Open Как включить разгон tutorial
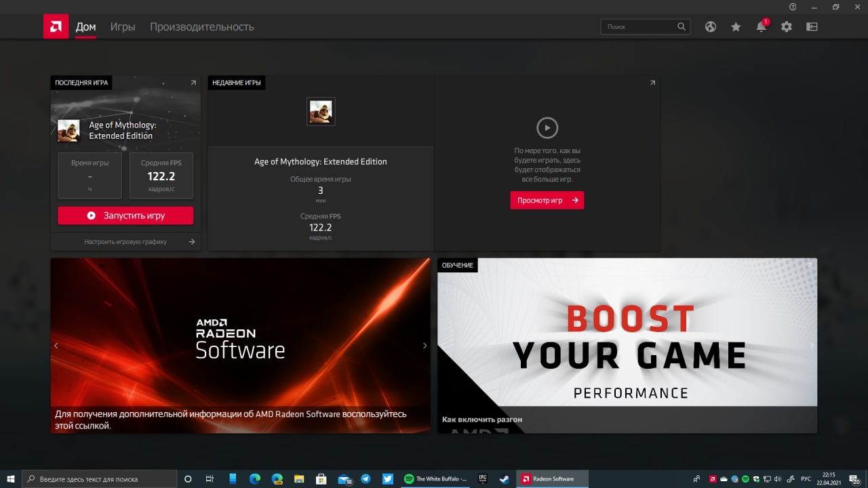This screenshot has height=488, width=868. point(482,420)
